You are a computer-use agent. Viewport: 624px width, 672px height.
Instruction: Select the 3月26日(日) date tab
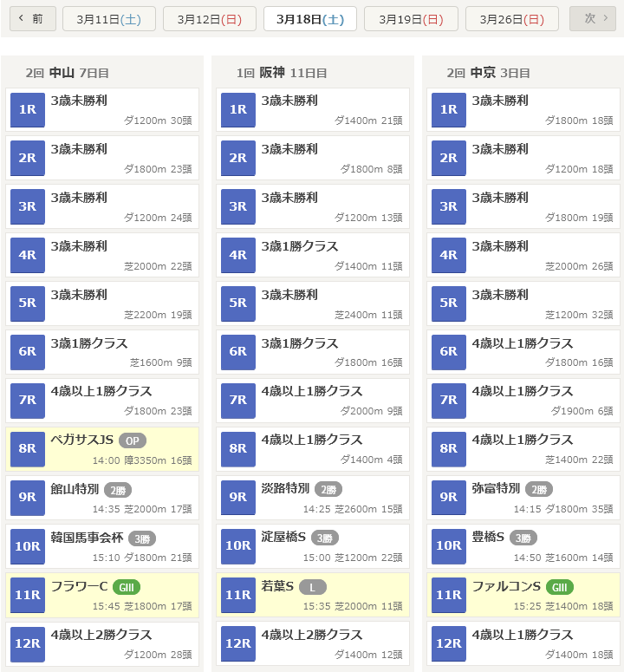512,19
